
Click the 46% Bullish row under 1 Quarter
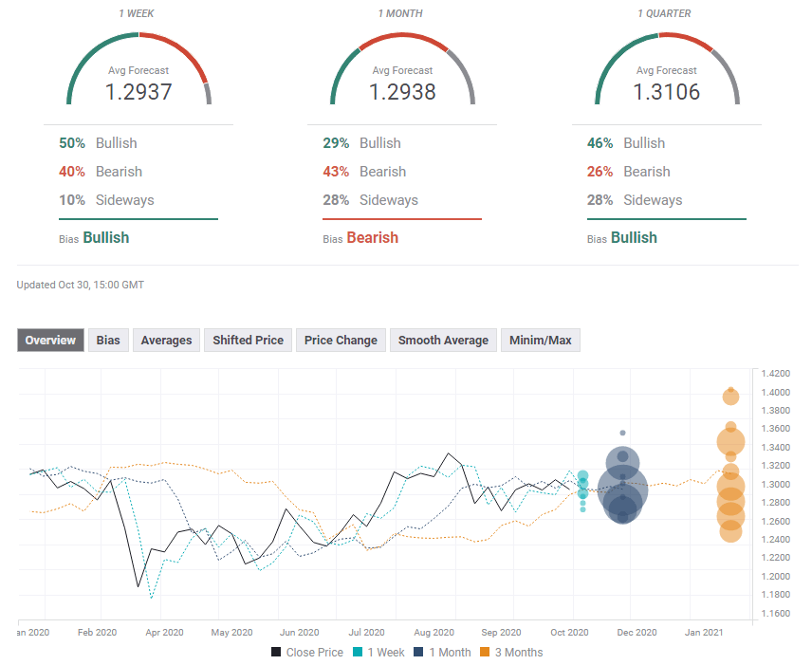626,143
